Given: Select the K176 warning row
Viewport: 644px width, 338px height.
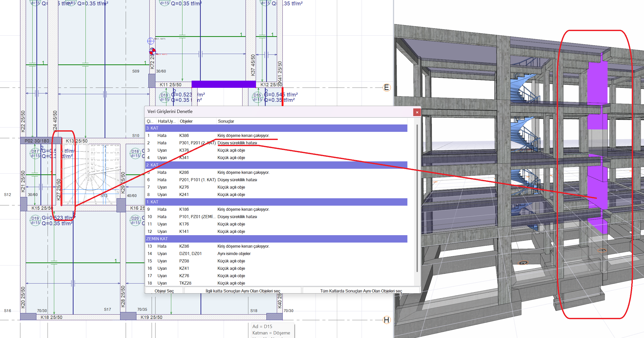Looking at the screenshot, I should coord(276,224).
